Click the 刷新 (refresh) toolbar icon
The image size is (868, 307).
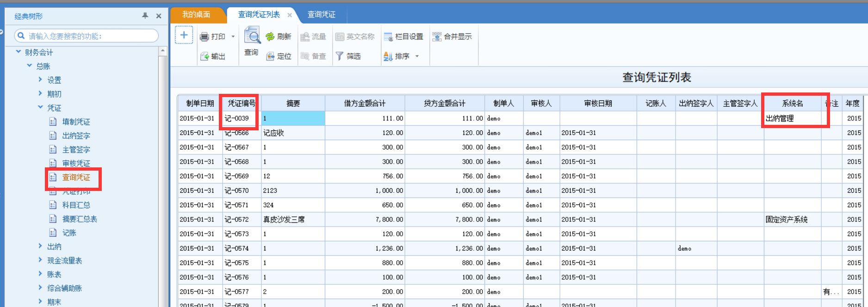tap(270, 37)
